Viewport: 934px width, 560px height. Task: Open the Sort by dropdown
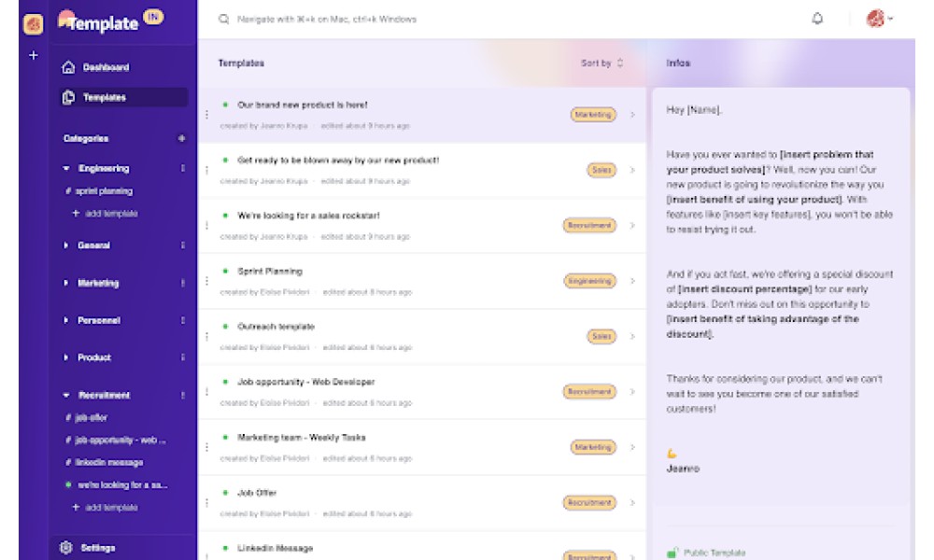click(602, 63)
